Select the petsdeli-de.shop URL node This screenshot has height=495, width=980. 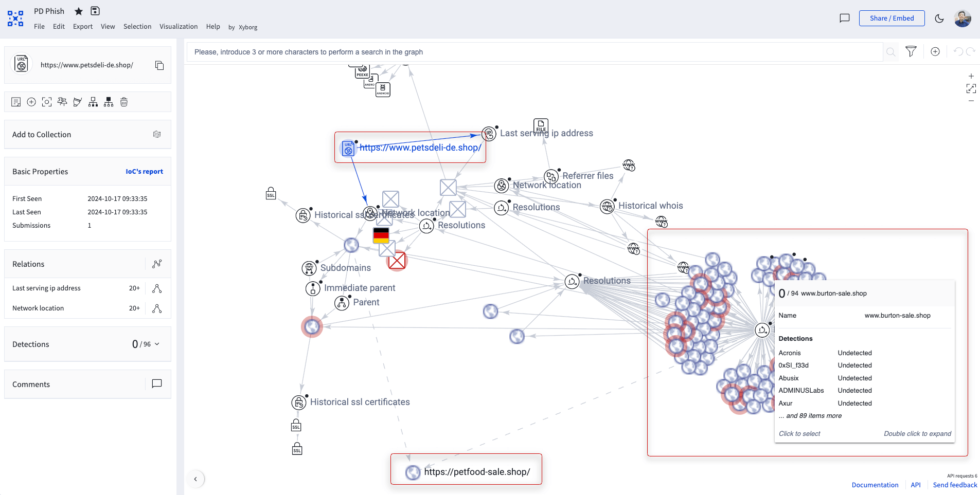pyautogui.click(x=348, y=148)
